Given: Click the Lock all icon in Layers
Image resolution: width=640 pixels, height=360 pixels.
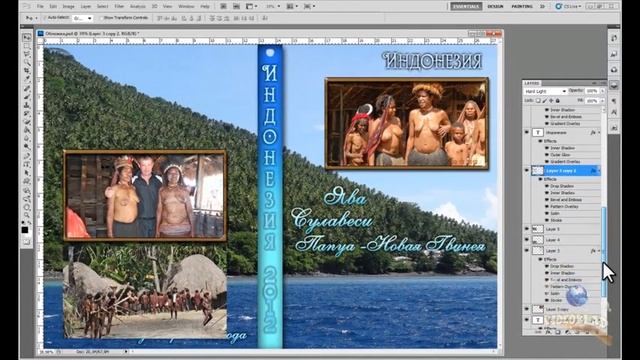Looking at the screenshot, I should tap(558, 100).
